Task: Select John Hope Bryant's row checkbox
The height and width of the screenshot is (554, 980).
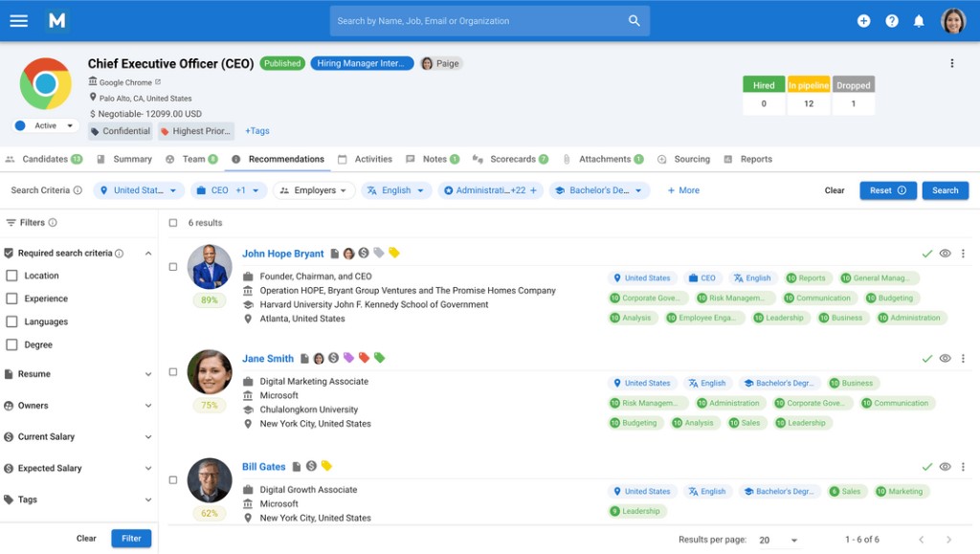Action: (173, 267)
